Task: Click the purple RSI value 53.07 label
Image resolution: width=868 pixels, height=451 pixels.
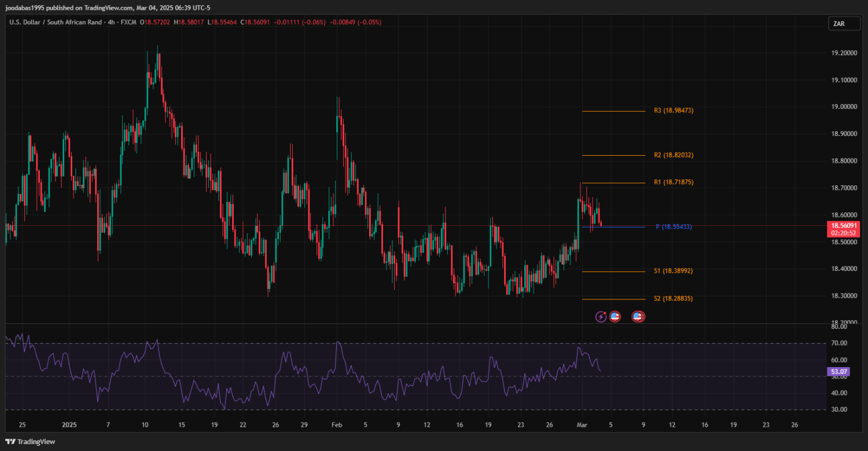Action: coord(838,372)
